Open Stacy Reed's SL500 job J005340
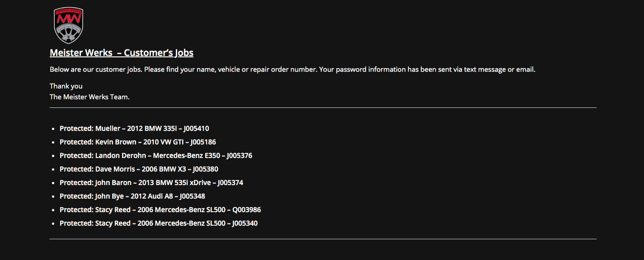The image size is (644, 260). point(159,223)
